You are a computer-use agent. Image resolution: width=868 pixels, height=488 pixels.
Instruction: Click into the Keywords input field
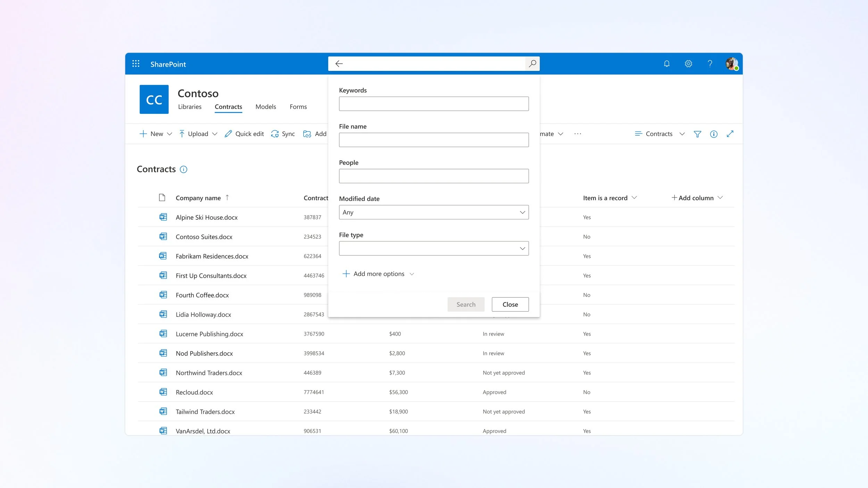pos(434,104)
